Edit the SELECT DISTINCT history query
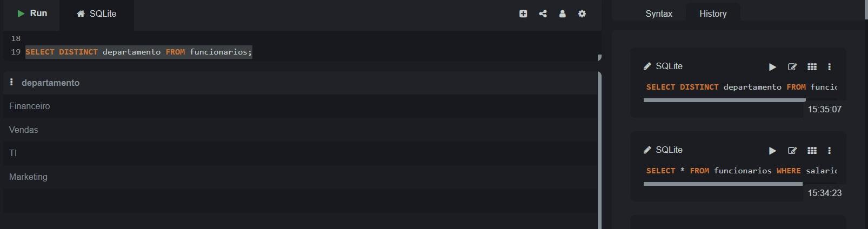The image size is (868, 229). tap(792, 66)
